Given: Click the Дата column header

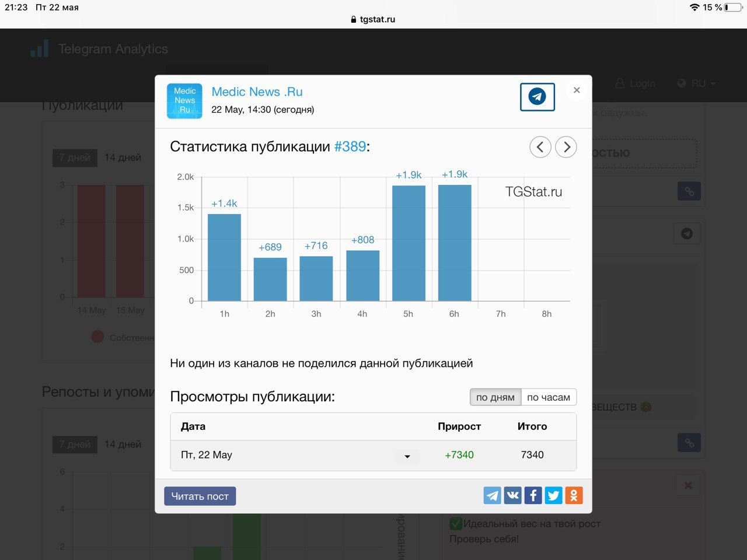Looking at the screenshot, I should click(x=193, y=426).
